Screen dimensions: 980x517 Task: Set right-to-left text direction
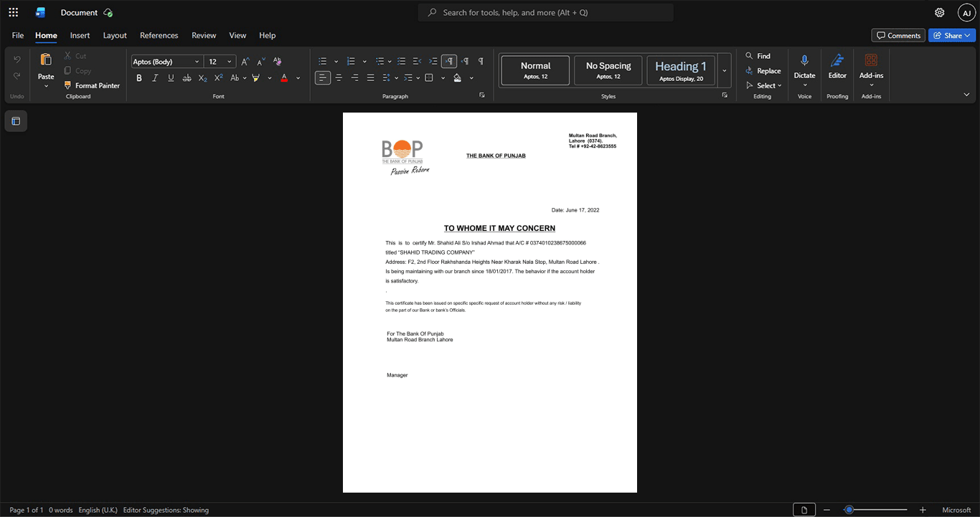pyautogui.click(x=465, y=62)
